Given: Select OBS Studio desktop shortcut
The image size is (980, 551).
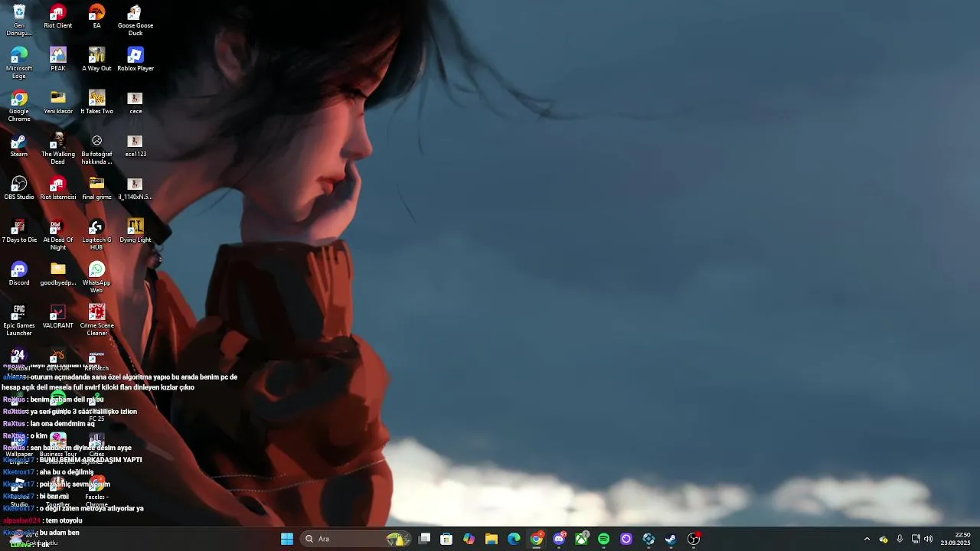Looking at the screenshot, I should 19,188.
